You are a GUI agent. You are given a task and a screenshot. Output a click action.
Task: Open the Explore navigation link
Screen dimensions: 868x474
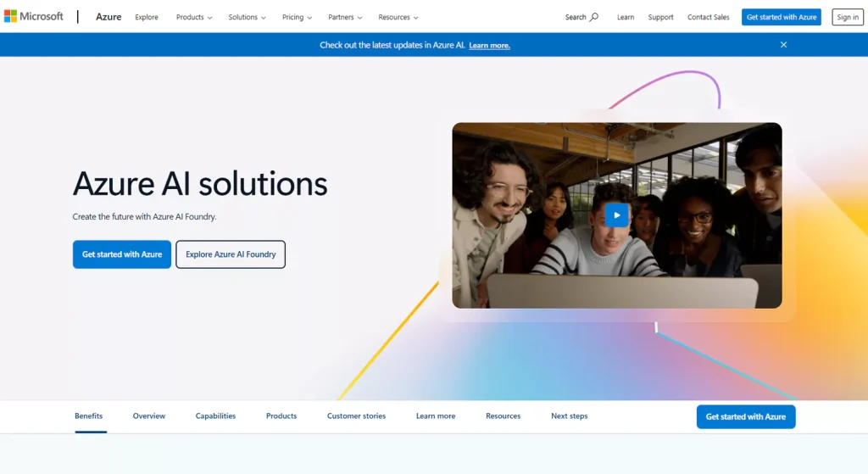point(147,17)
